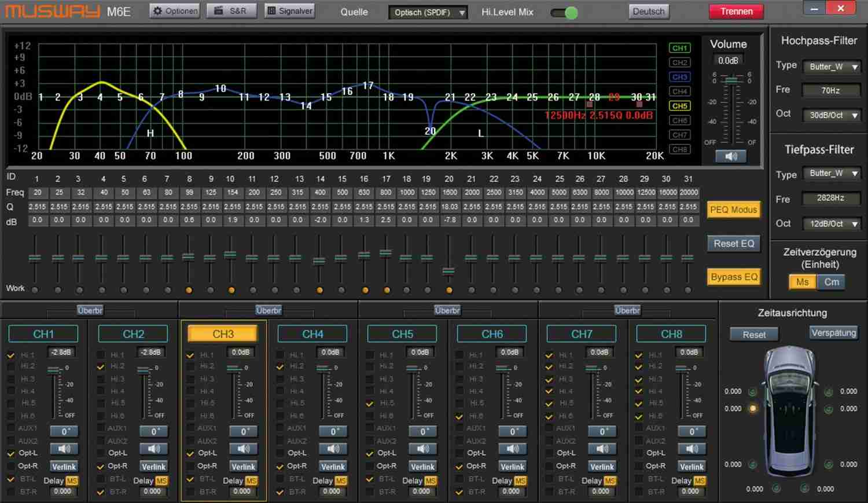This screenshot has width=868, height=503.
Task: Select speaker icon right of car's rear door
Action: (829, 464)
